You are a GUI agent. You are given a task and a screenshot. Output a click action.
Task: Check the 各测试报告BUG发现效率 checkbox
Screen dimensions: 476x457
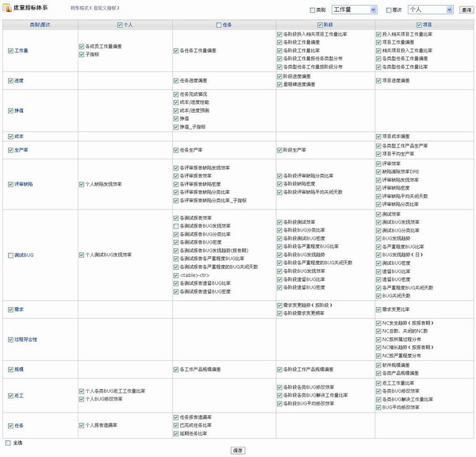(176, 226)
